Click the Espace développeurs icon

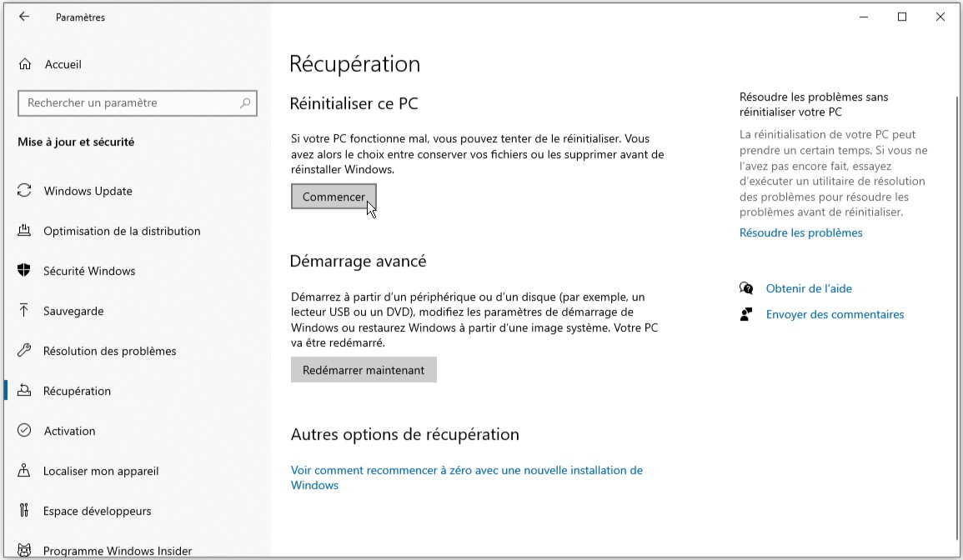click(25, 511)
